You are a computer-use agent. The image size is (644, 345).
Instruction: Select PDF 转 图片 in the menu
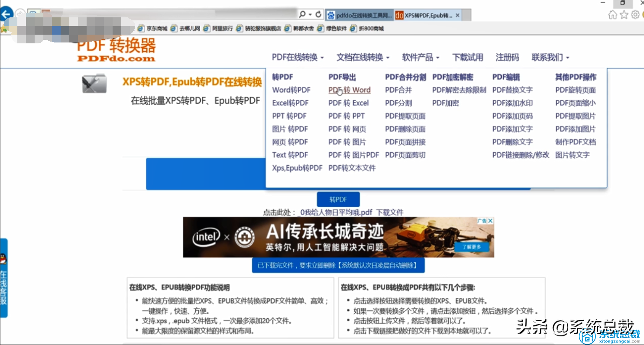click(x=347, y=142)
